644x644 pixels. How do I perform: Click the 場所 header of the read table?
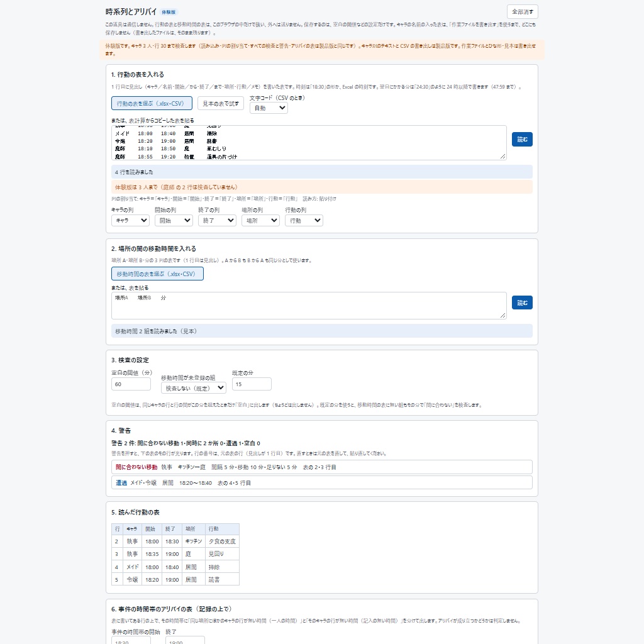coord(194,529)
